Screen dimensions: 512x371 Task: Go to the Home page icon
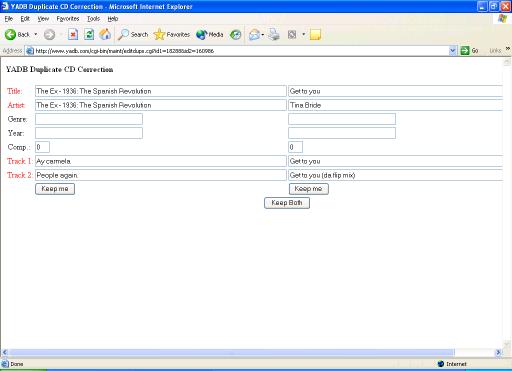[x=105, y=34]
